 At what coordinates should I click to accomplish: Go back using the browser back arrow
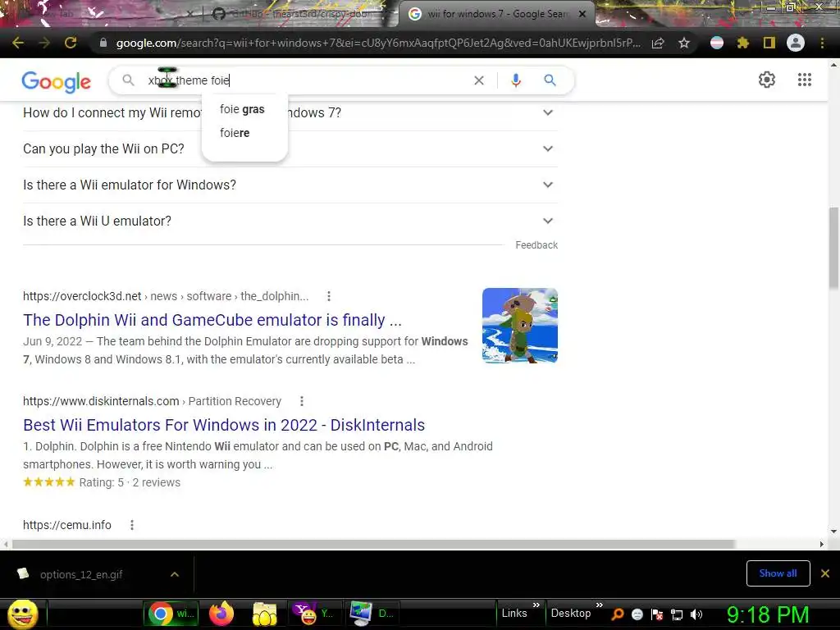(18, 43)
